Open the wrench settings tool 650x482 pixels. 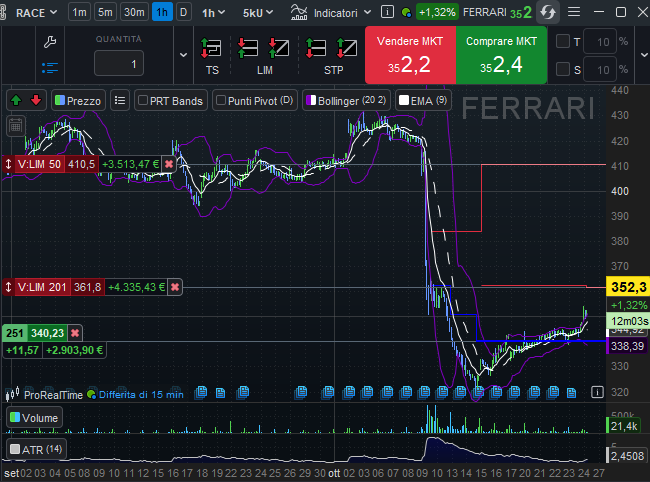pos(51,41)
